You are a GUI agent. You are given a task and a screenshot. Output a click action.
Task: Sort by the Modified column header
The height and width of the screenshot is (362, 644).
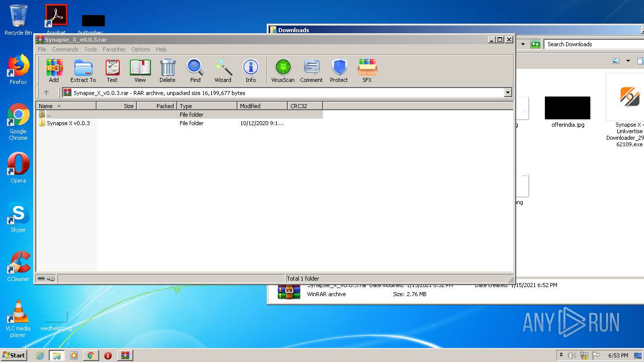[262, 106]
